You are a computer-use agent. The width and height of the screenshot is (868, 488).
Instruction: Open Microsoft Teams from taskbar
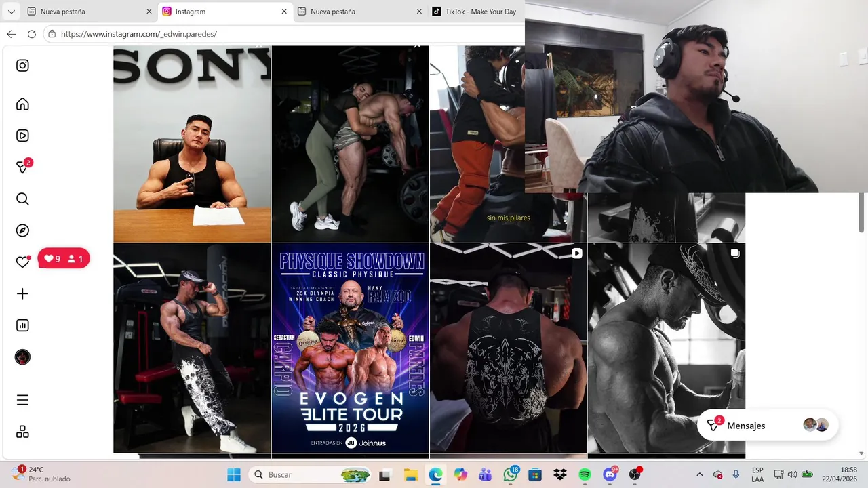(x=486, y=474)
